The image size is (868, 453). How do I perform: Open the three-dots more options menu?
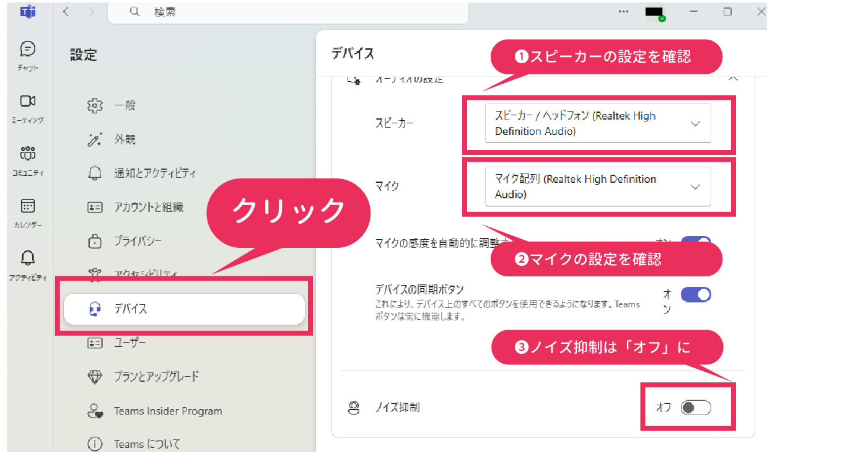(x=623, y=12)
